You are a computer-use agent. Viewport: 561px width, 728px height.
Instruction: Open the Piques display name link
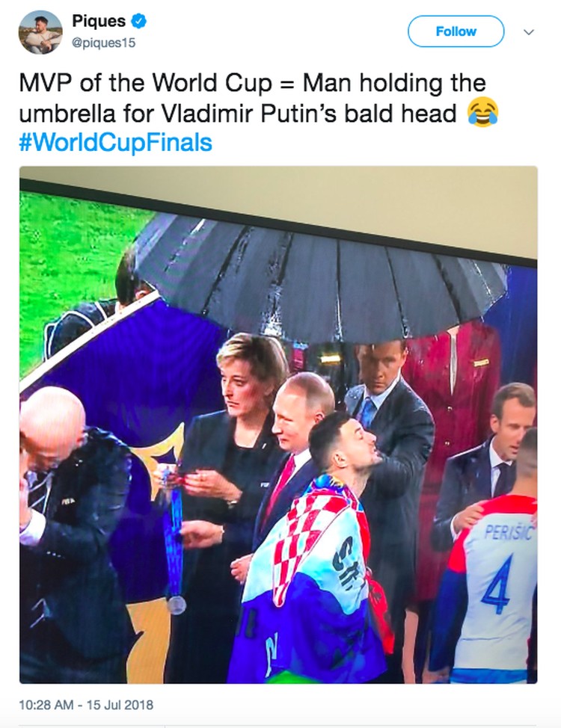pyautogui.click(x=99, y=21)
